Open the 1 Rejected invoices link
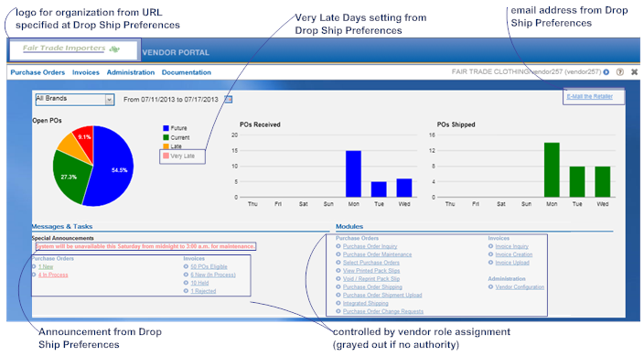This screenshot has width=644, height=356. (x=203, y=291)
